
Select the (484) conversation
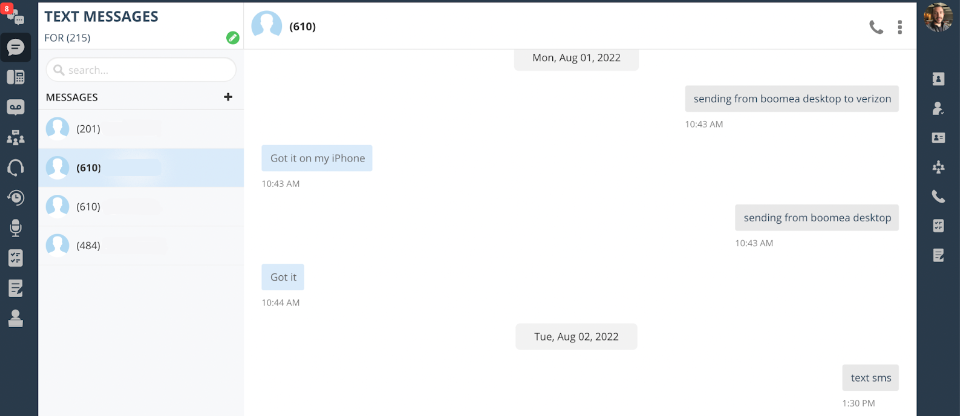(140, 245)
